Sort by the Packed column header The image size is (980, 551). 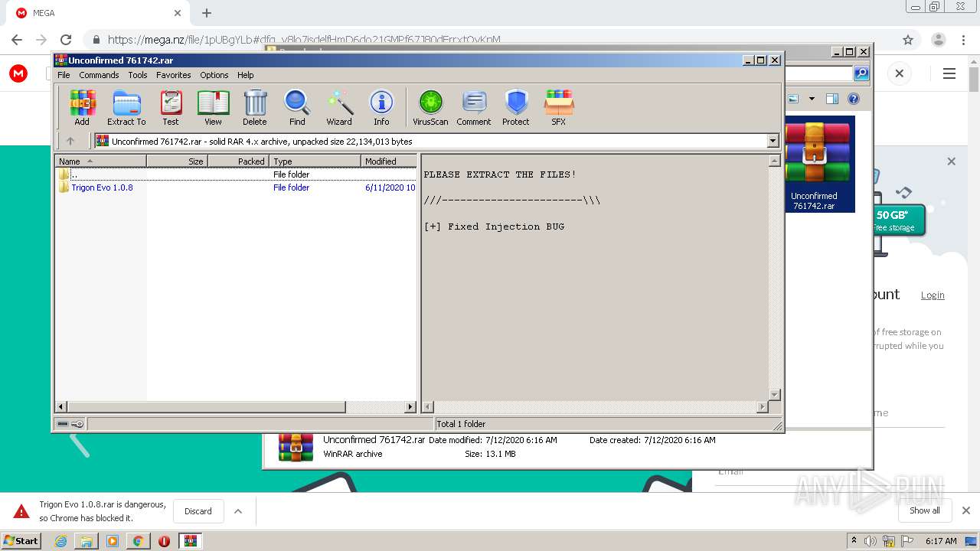coord(238,161)
